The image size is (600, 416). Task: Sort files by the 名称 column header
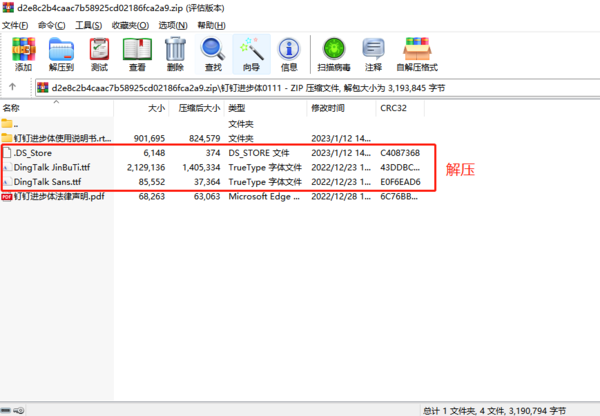click(x=12, y=107)
